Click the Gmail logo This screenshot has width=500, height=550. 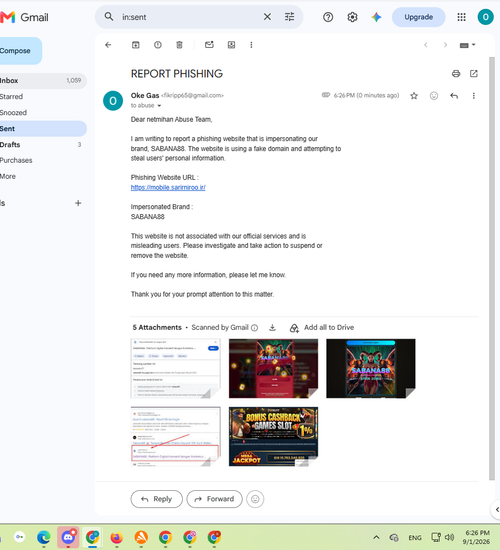pos(24,17)
